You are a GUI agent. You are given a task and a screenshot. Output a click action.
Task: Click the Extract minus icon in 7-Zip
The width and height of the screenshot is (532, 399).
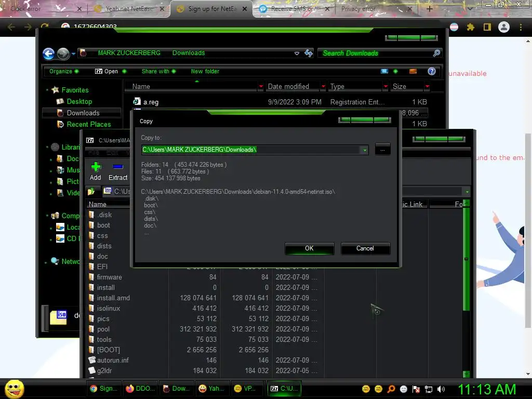(118, 167)
